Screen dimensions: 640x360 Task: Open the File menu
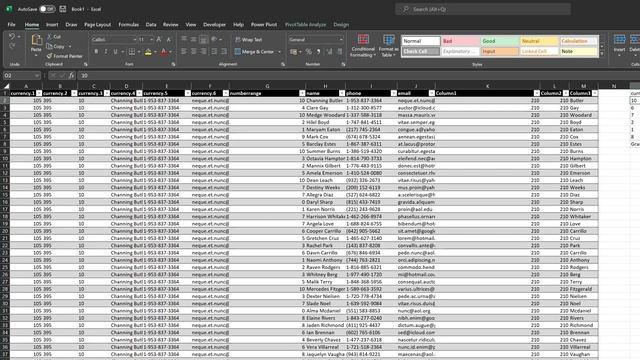coord(11,24)
